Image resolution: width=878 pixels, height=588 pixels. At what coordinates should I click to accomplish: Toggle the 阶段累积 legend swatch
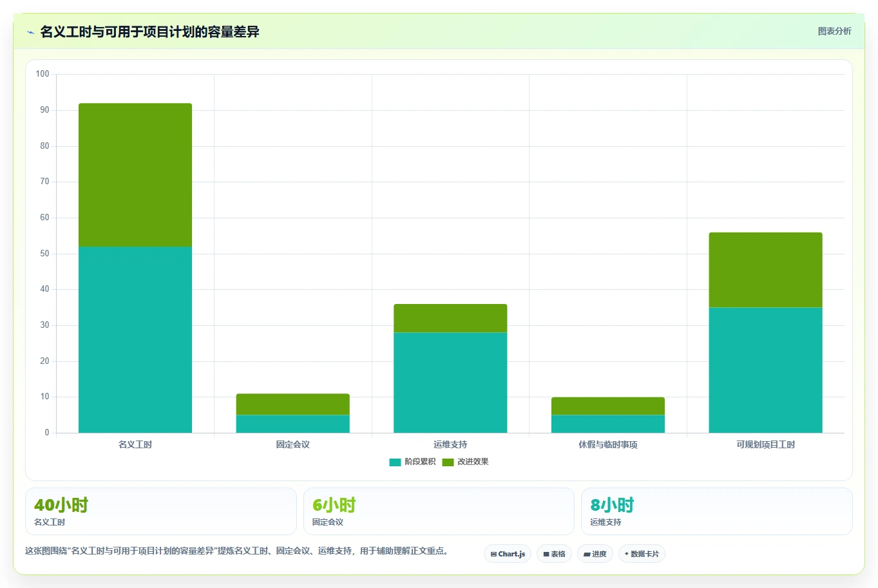tap(395, 462)
